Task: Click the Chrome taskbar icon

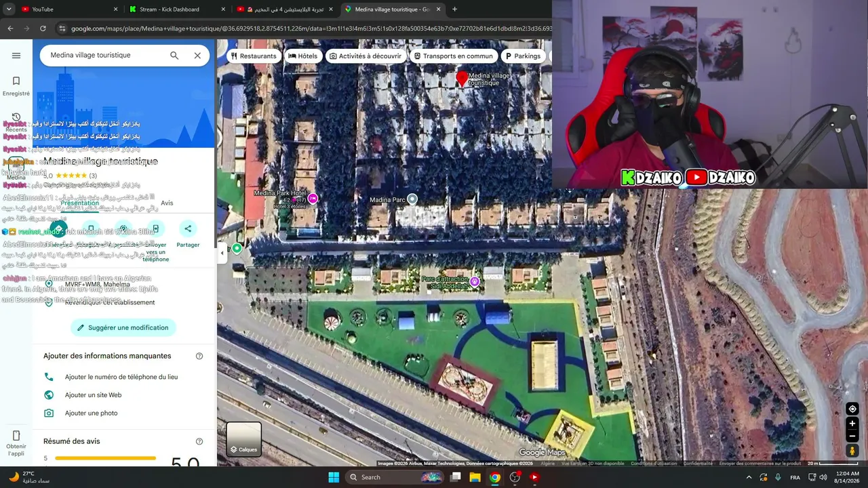Action: click(495, 477)
